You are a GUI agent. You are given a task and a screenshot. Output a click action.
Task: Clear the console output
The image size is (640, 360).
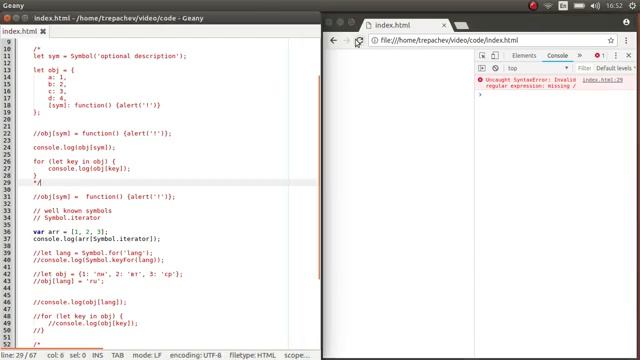(x=495, y=68)
